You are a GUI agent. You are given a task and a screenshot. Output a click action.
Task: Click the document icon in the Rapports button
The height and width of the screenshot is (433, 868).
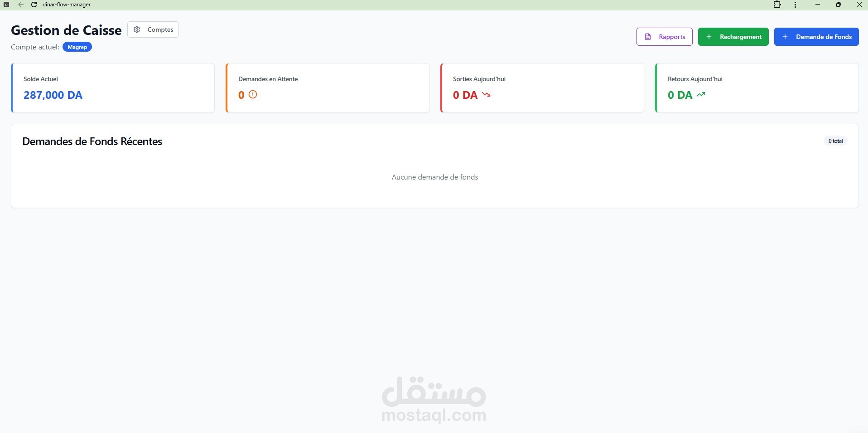click(x=649, y=37)
